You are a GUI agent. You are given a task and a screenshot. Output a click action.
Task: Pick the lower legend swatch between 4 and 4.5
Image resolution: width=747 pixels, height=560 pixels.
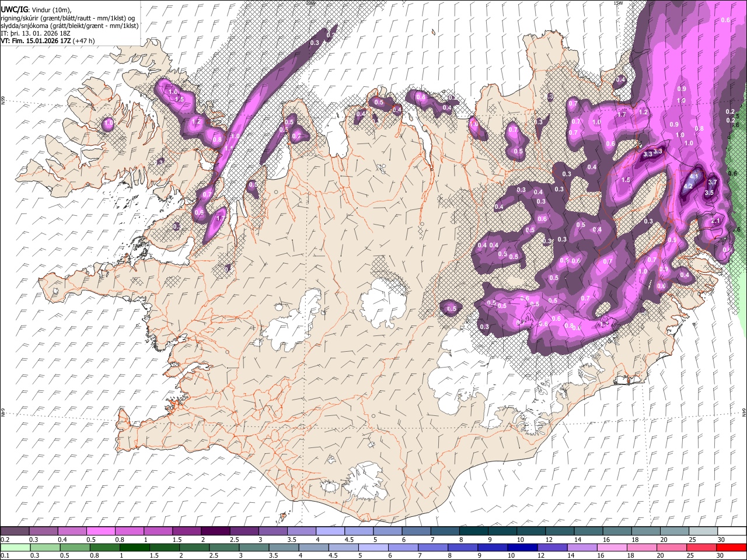click(313, 548)
